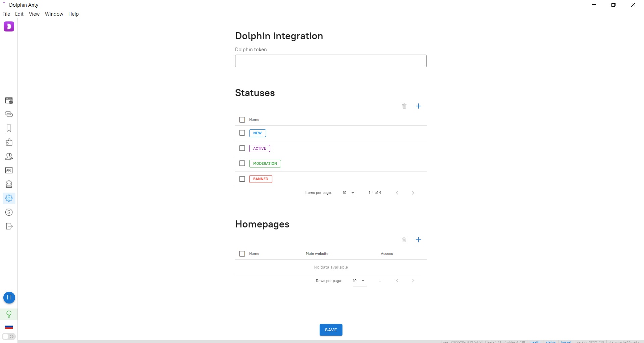
Task: Go to previous page of Statuses table
Action: pos(397,193)
